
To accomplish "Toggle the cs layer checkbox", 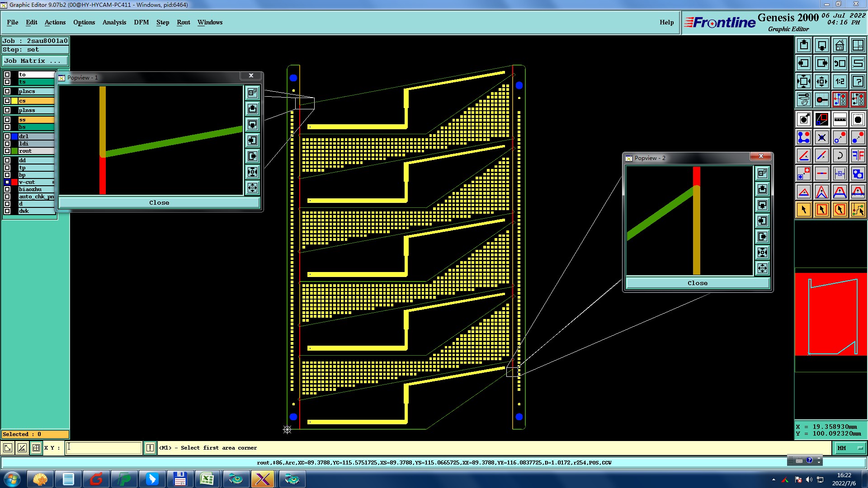I will pyautogui.click(x=7, y=101).
